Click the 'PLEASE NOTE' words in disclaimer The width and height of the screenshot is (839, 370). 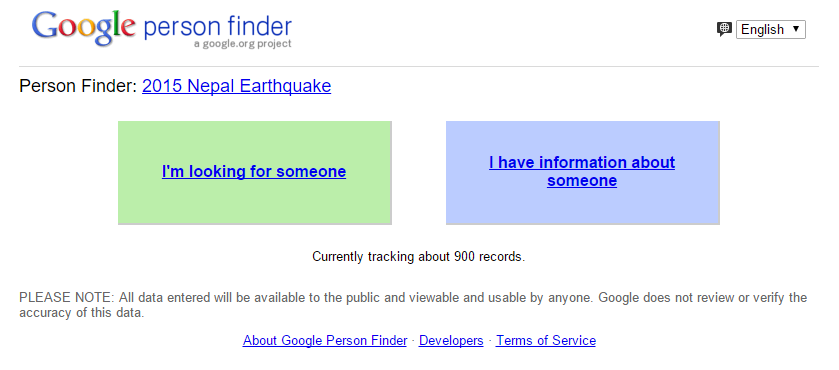pos(66,298)
